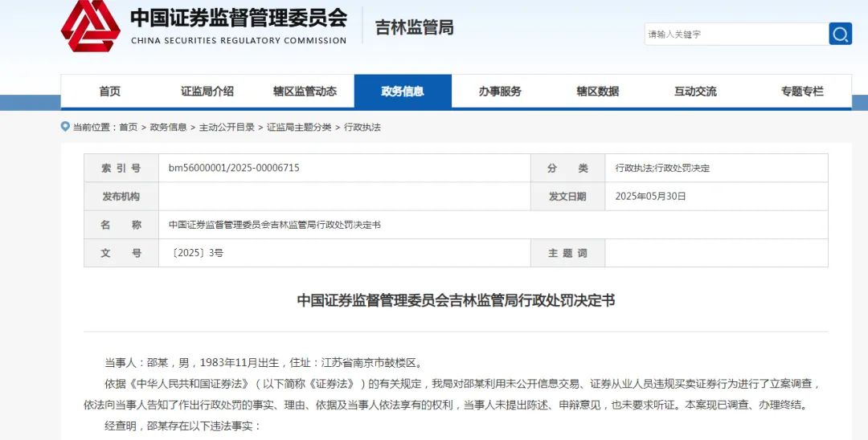This screenshot has width=868, height=440.
Task: Focus the keyword search input field
Action: [x=736, y=34]
